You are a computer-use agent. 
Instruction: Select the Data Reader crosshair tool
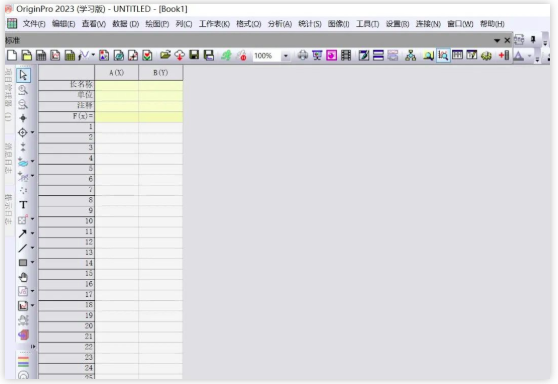(x=23, y=132)
